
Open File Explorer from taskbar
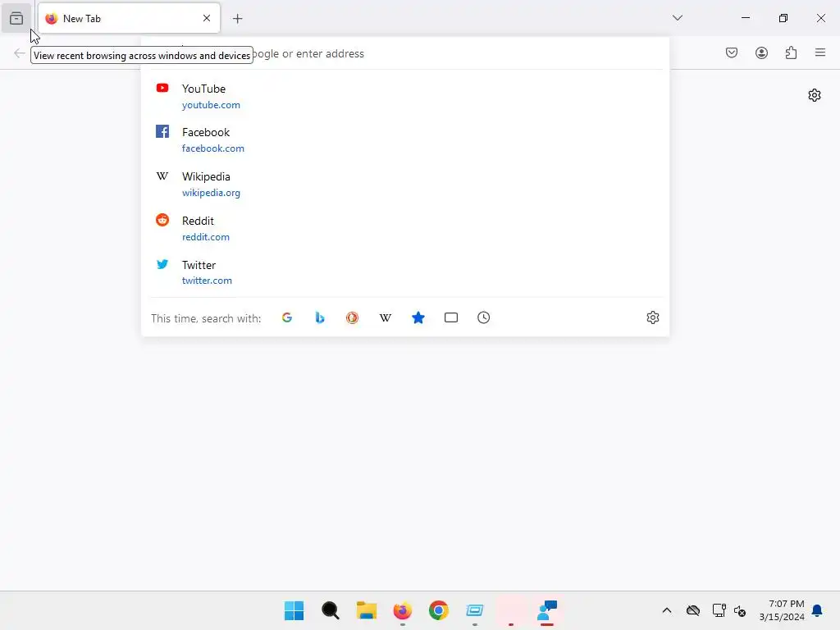[367, 610]
